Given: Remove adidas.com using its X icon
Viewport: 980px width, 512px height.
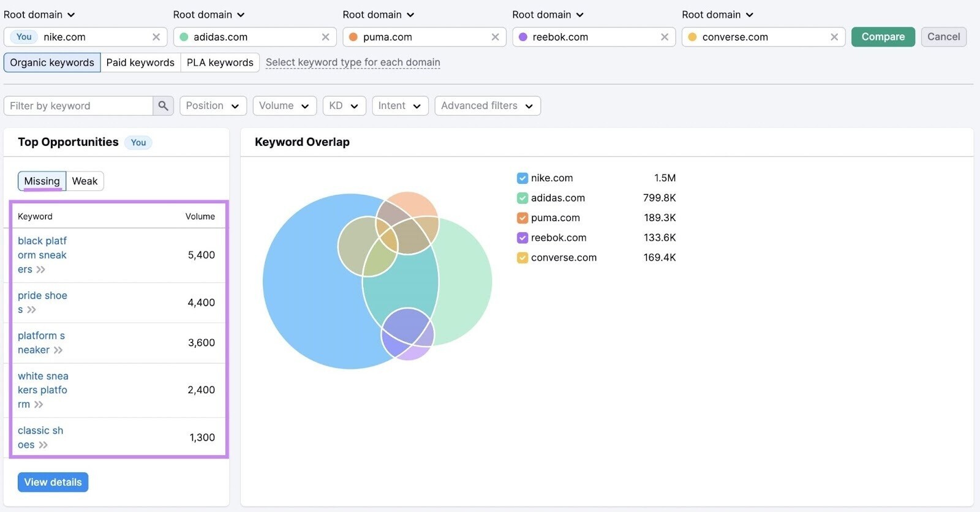Looking at the screenshot, I should (x=325, y=37).
